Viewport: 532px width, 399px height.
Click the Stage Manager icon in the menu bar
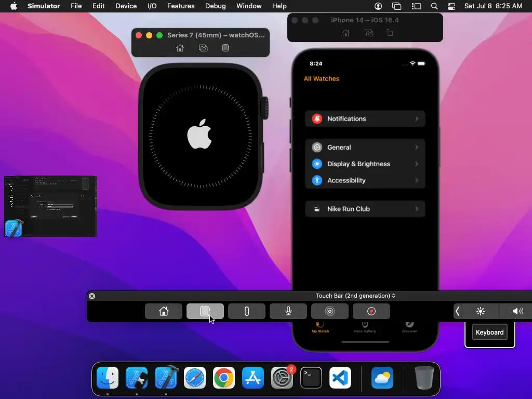[416, 6]
